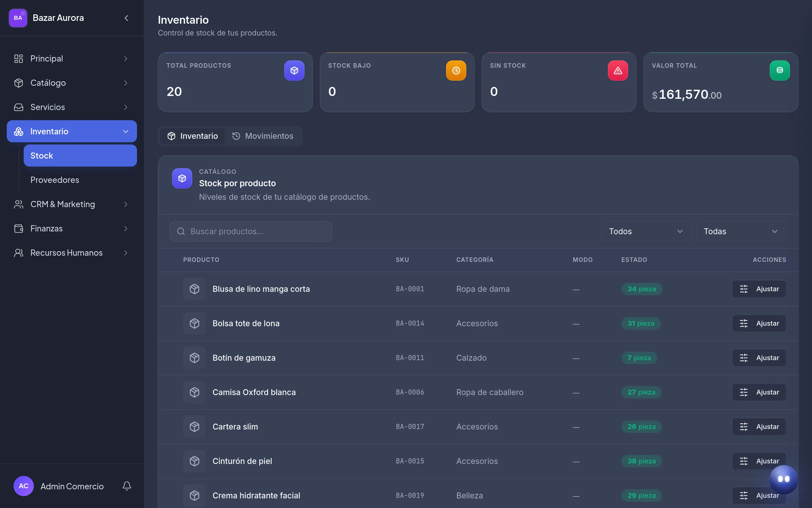Click the Cartera slim thumbnail icon

coord(195,427)
